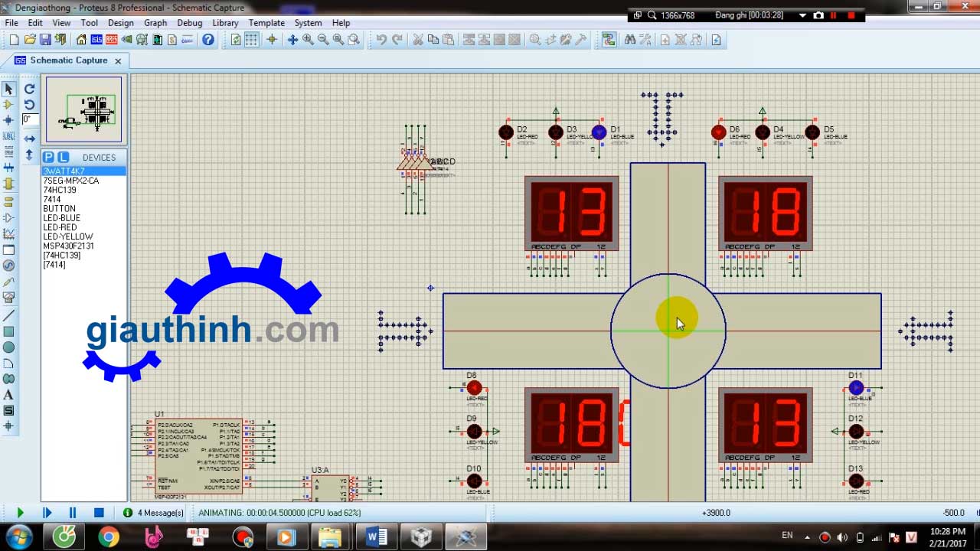
Task: Select the 2D circle drawing tool
Action: (8, 347)
